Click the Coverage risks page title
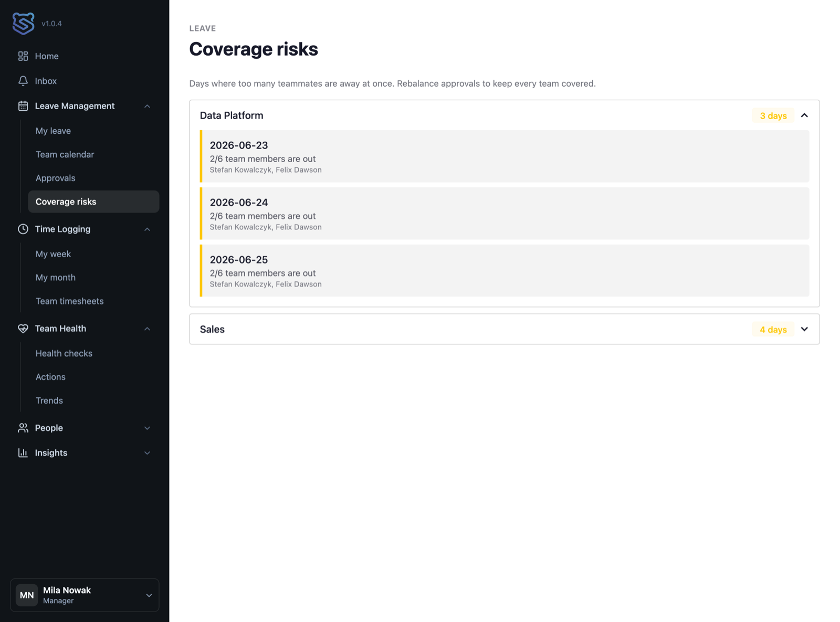Image resolution: width=840 pixels, height=622 pixels. [254, 49]
